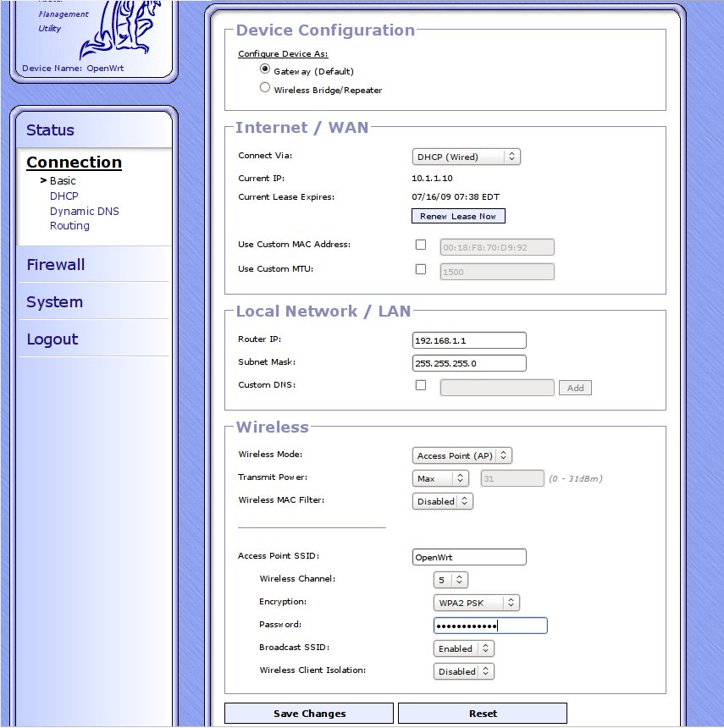This screenshot has width=724, height=728.
Task: Click Save Changes button
Action: pos(309,713)
